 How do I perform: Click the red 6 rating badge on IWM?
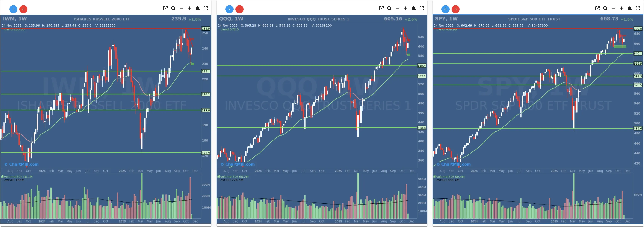[x=24, y=9]
